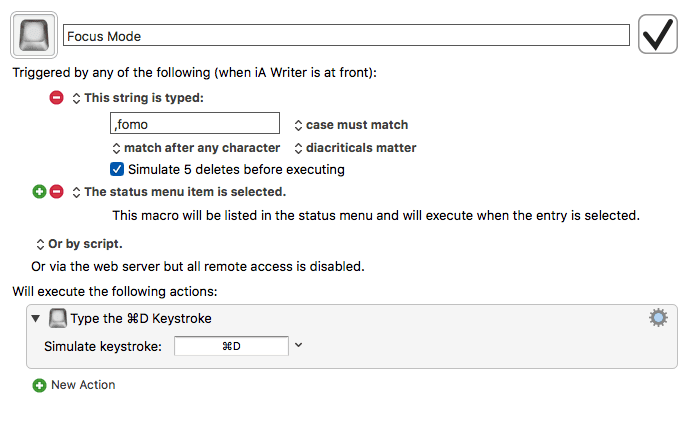Click the keycap icon in the Keystroke action
The image size is (690, 429).
(x=58, y=318)
